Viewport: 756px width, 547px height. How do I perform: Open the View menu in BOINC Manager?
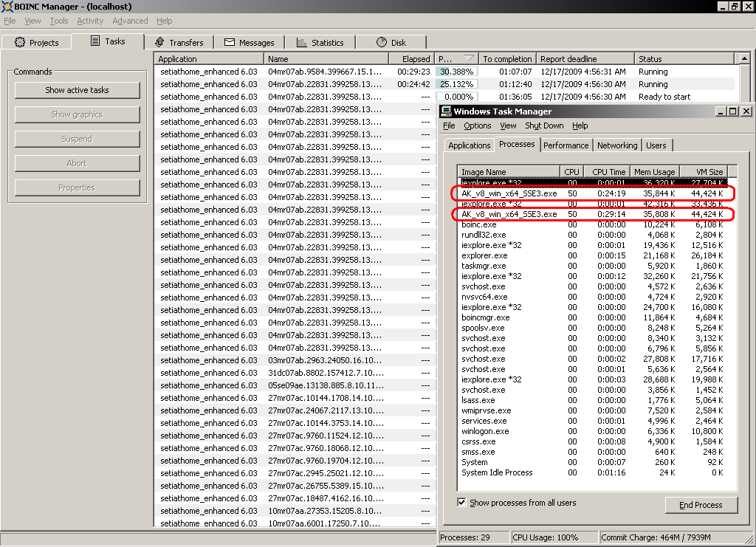tap(32, 21)
